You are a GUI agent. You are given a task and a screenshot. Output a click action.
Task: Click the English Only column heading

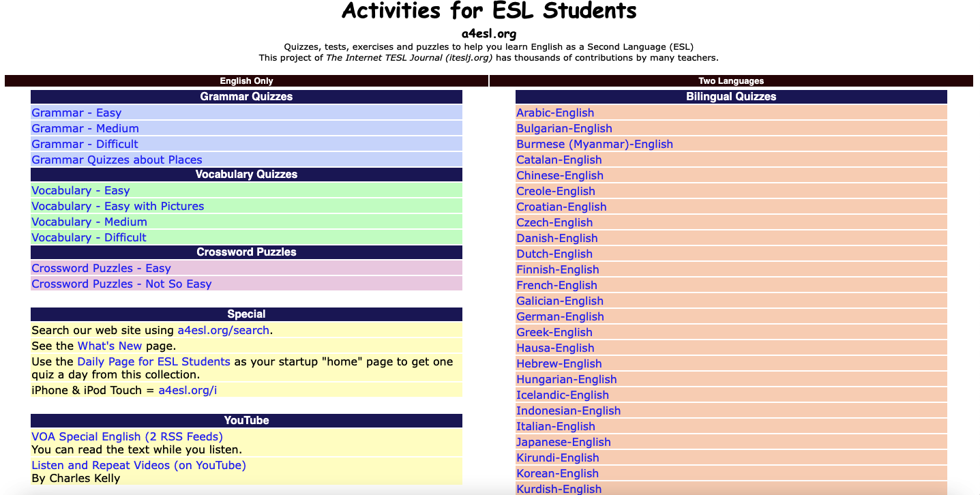click(x=246, y=81)
